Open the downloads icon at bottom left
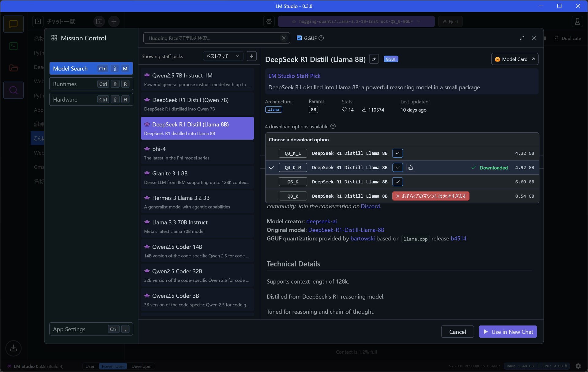 point(13,348)
